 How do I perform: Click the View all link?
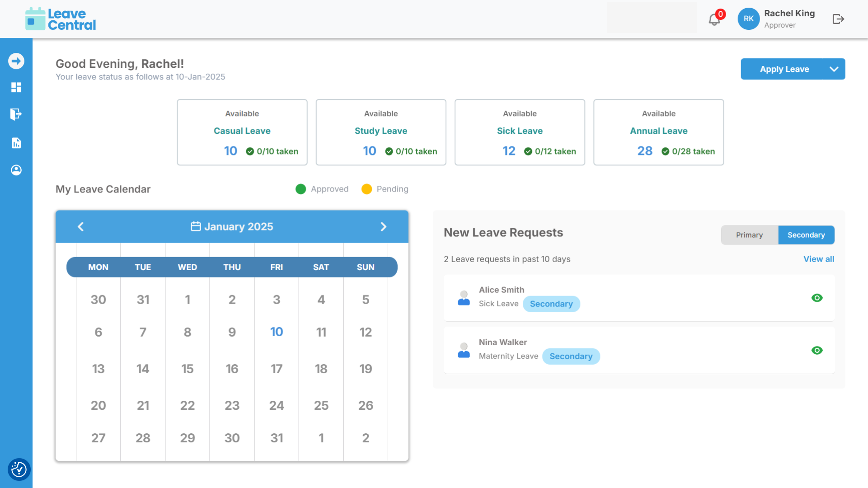(818, 259)
